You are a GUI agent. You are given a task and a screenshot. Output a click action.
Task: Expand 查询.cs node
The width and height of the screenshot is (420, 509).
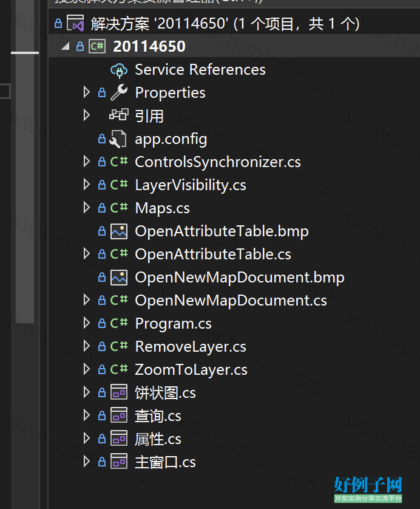(87, 415)
